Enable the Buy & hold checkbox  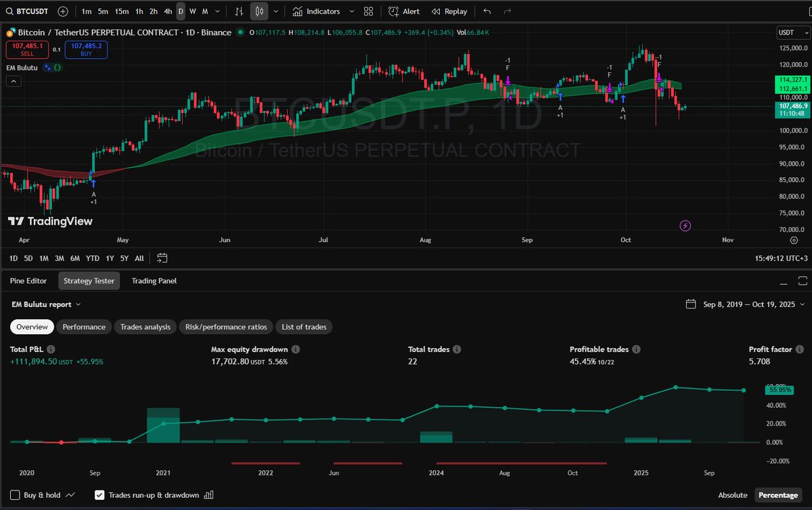[16, 495]
